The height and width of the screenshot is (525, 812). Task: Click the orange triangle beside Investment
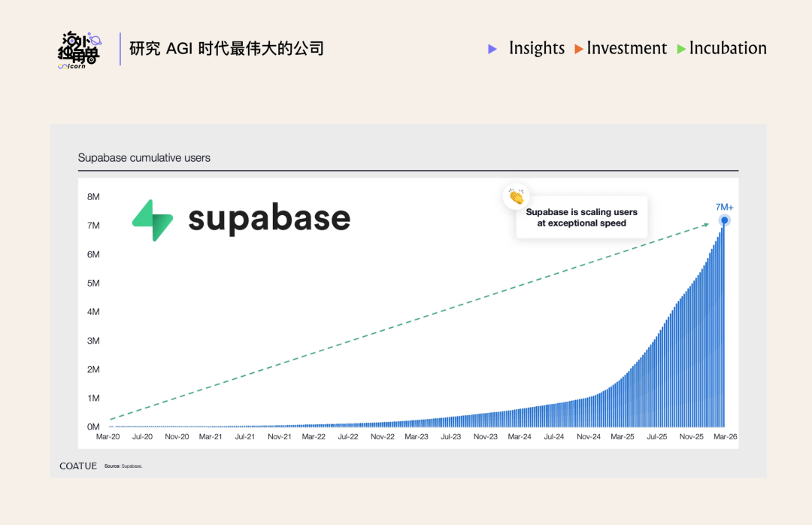(x=579, y=49)
